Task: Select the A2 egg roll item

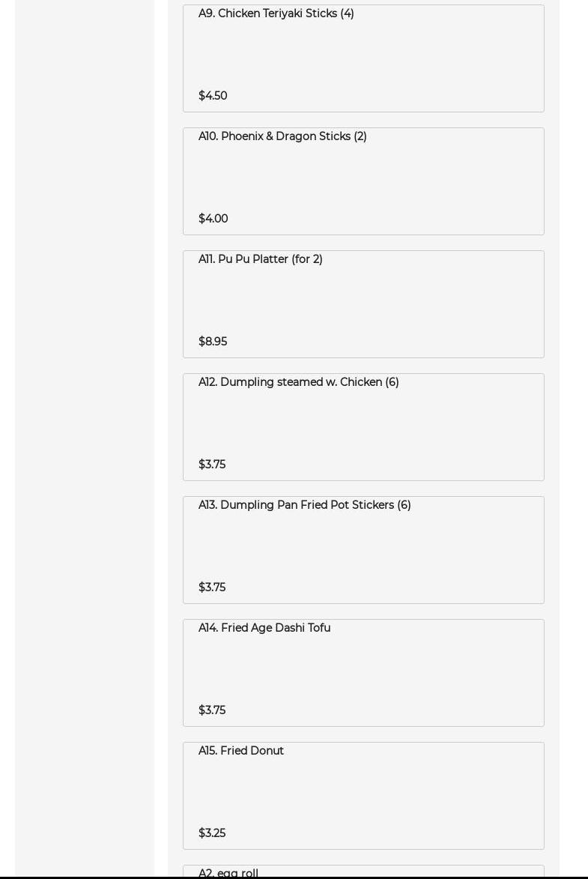Action: (228, 872)
